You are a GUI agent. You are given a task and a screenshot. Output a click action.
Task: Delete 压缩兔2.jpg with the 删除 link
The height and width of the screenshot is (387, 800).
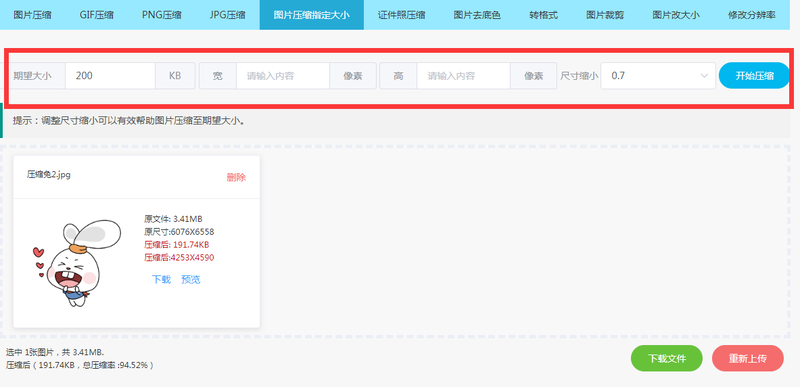click(236, 177)
